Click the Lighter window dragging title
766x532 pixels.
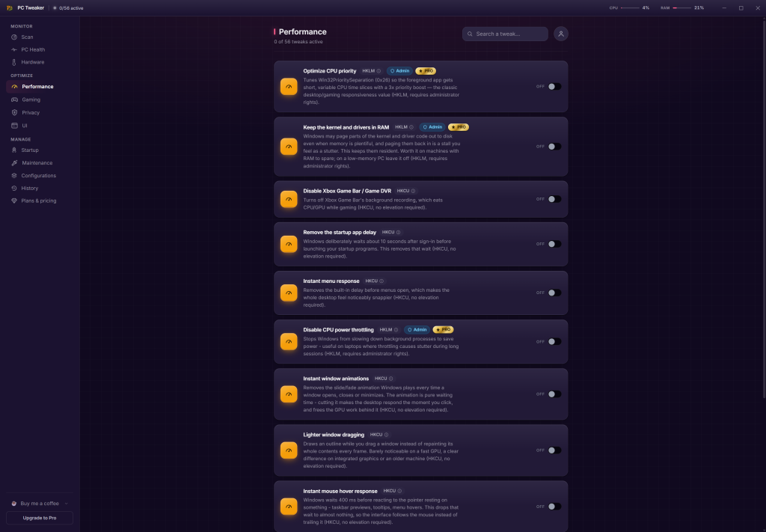pos(334,435)
